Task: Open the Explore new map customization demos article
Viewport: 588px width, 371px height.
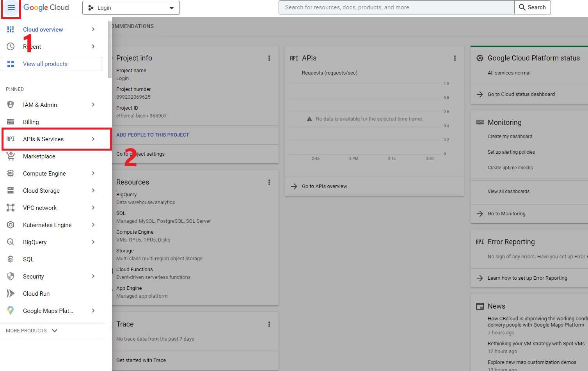Action: point(532,362)
